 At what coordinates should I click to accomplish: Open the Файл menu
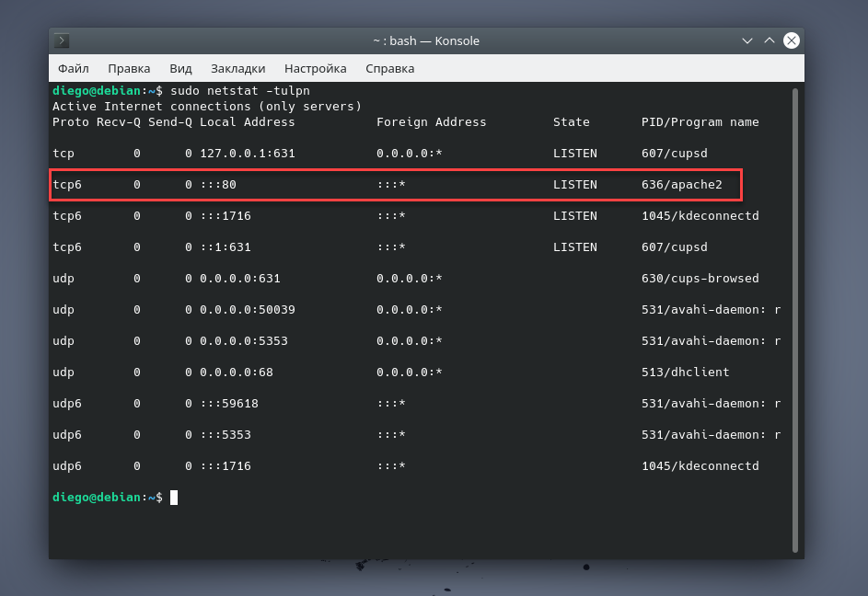click(74, 68)
